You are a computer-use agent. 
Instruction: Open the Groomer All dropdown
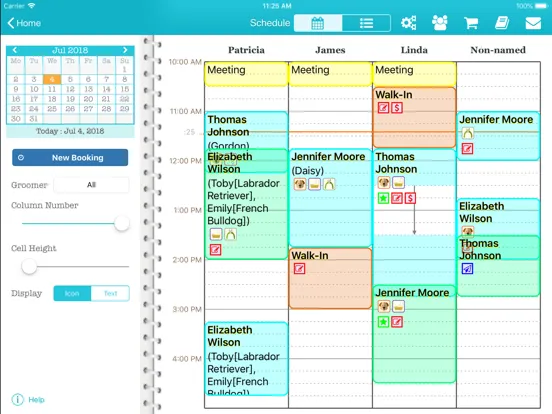[x=91, y=185]
